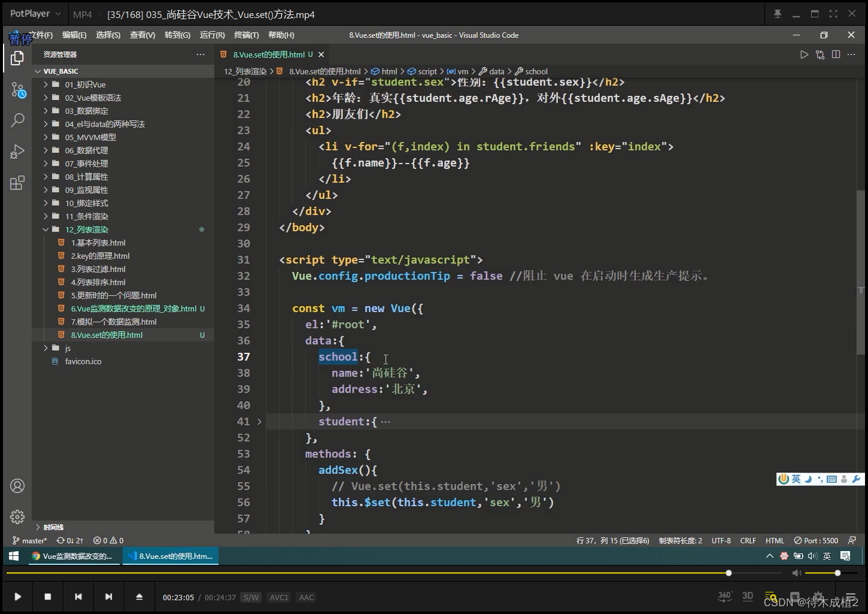Open the 选择(S) menu
The image size is (868, 614).
[108, 35]
